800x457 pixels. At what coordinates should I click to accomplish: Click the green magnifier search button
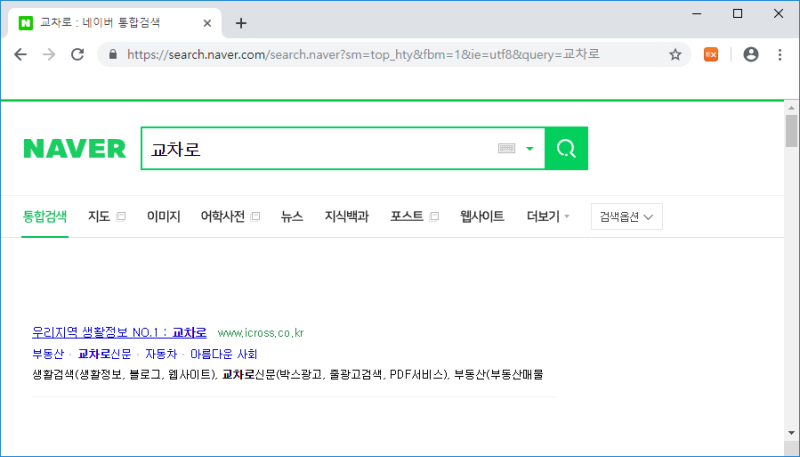(566, 148)
